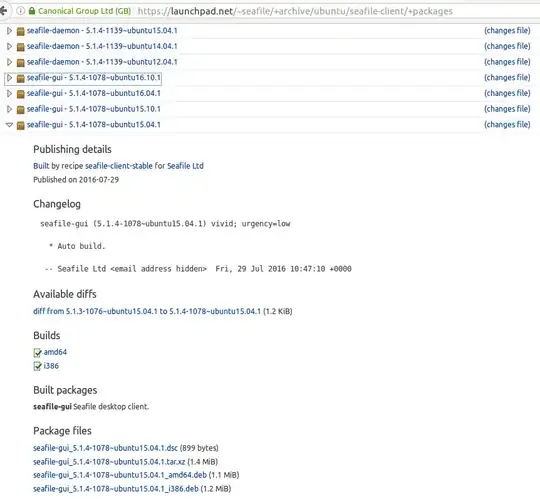540x499 pixels.
Task: Click package icon for seafile-gui ubuntu15.04.1
Action: 21,125
